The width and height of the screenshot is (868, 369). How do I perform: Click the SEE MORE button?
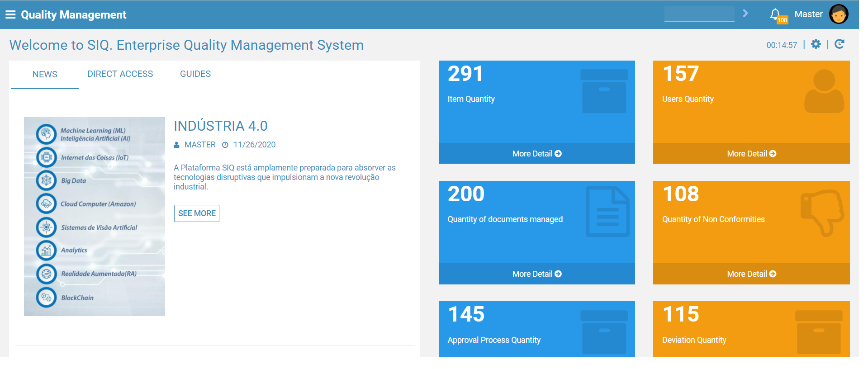point(197,213)
